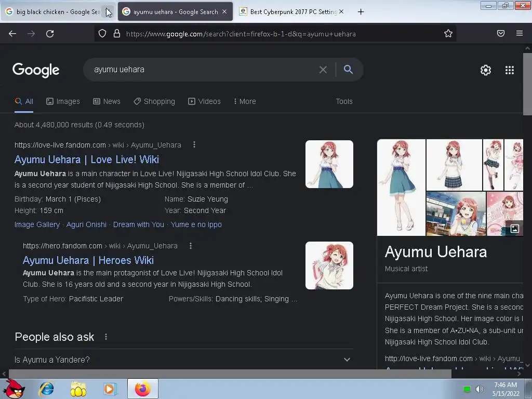The height and width of the screenshot is (399, 532).
Task: Launch Internet Explorer from the taskbar
Action: [46, 389]
